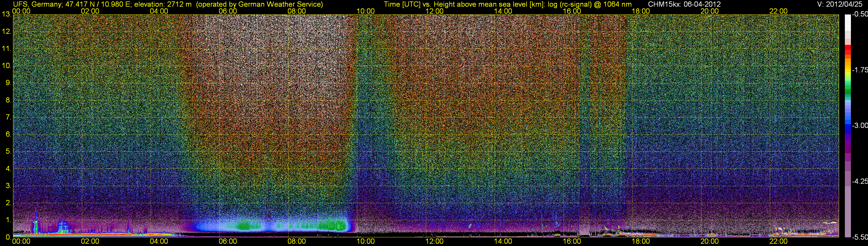Click the "20:00" label on the top time axis
The image size is (868, 246).
pos(710,11)
